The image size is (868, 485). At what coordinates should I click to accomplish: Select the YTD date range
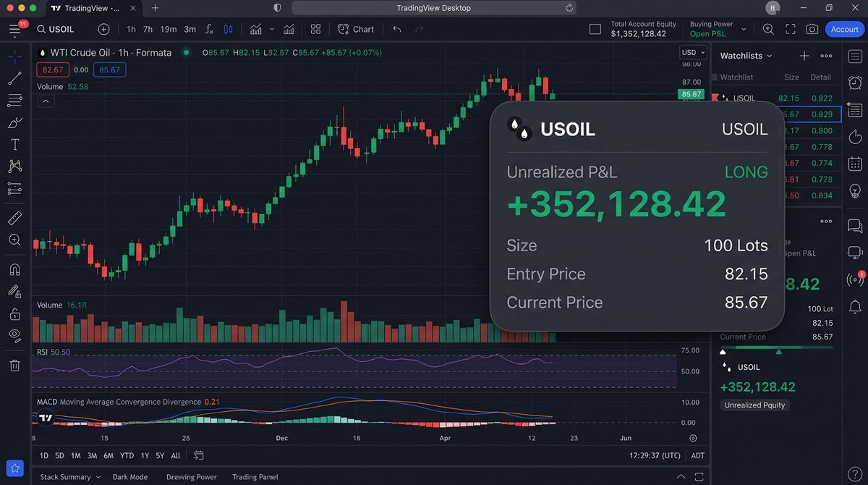[127, 456]
